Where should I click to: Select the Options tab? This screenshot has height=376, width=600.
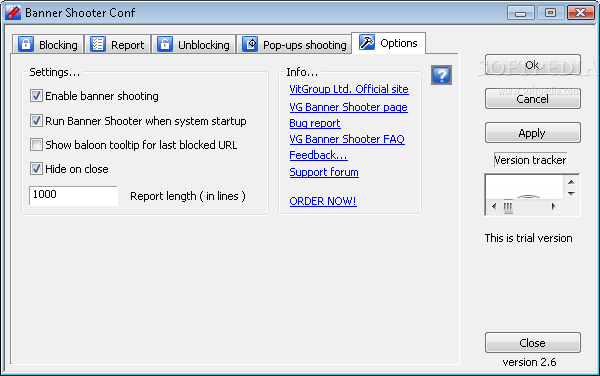click(388, 43)
